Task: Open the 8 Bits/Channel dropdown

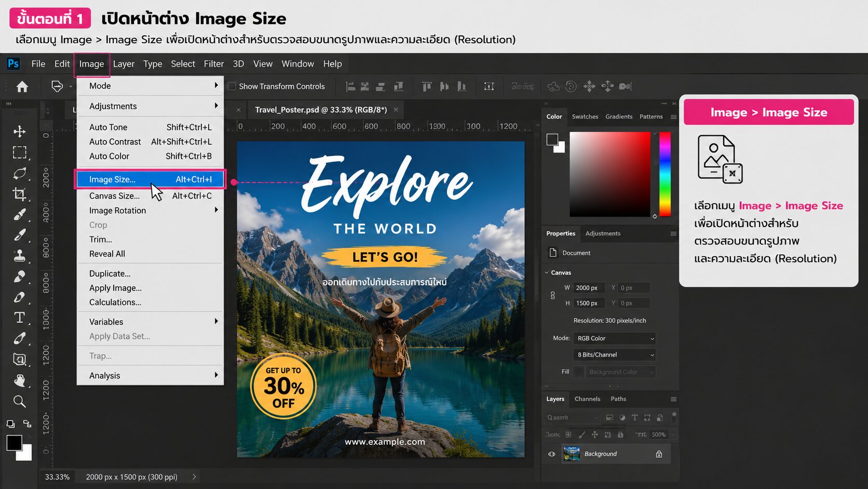Action: (x=615, y=355)
